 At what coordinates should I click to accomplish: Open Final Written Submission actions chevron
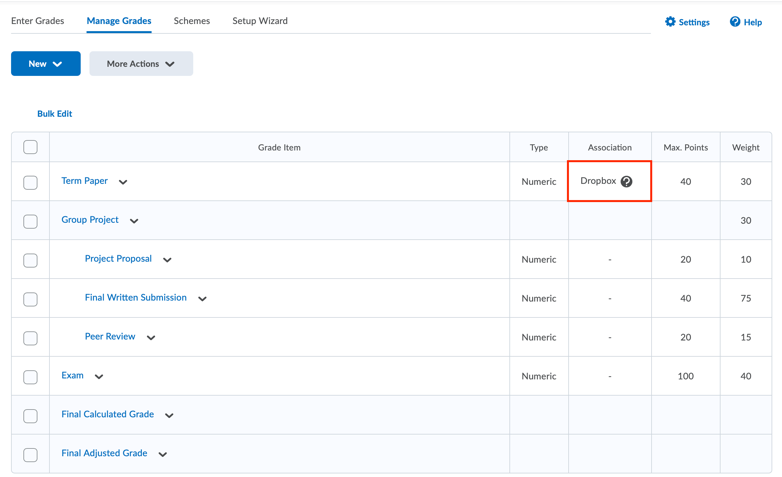coord(202,299)
